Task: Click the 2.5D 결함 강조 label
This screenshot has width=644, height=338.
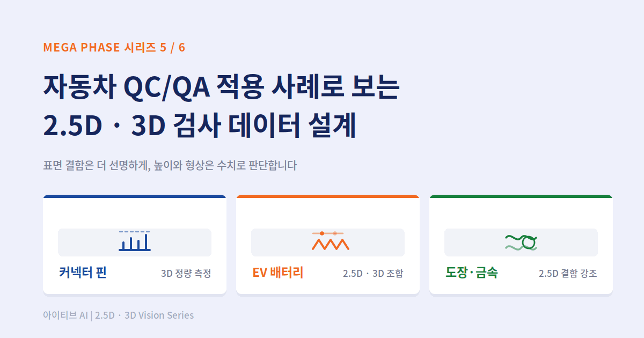Action: [568, 274]
